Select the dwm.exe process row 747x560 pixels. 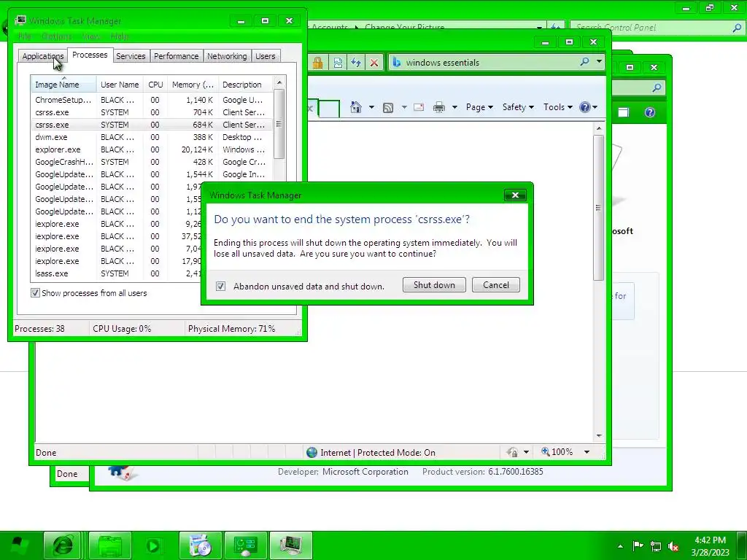point(152,137)
